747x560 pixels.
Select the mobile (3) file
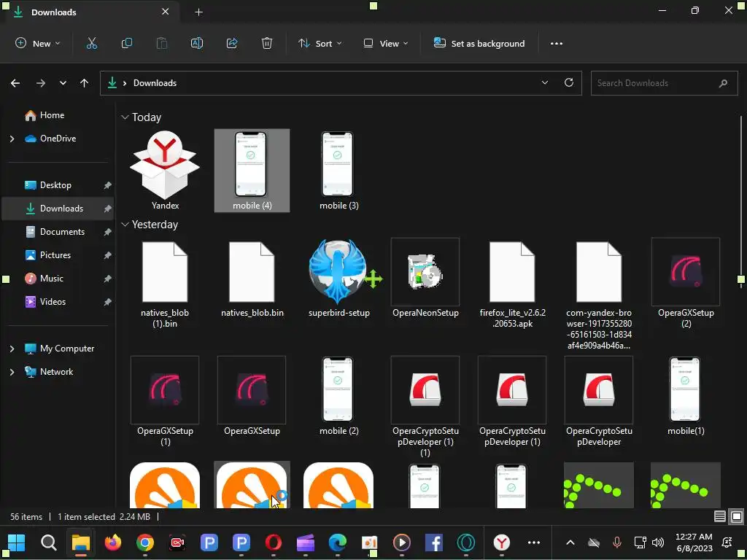pyautogui.click(x=338, y=171)
